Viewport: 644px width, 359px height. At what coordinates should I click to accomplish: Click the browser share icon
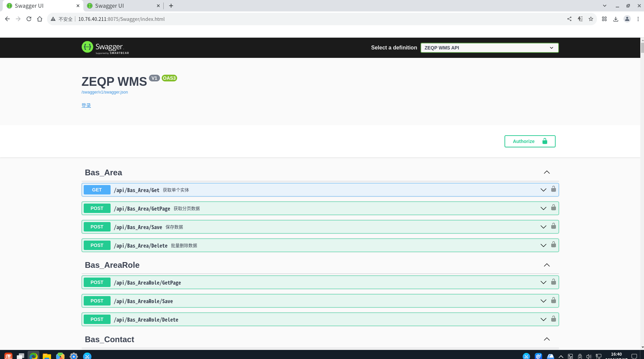(569, 19)
